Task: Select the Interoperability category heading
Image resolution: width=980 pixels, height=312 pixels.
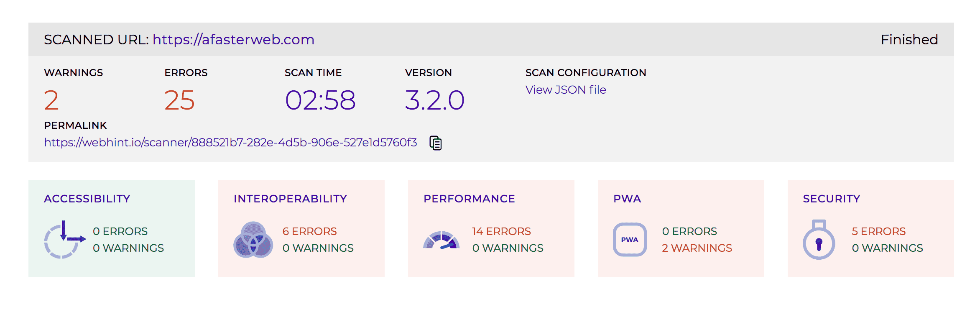Action: 290,199
